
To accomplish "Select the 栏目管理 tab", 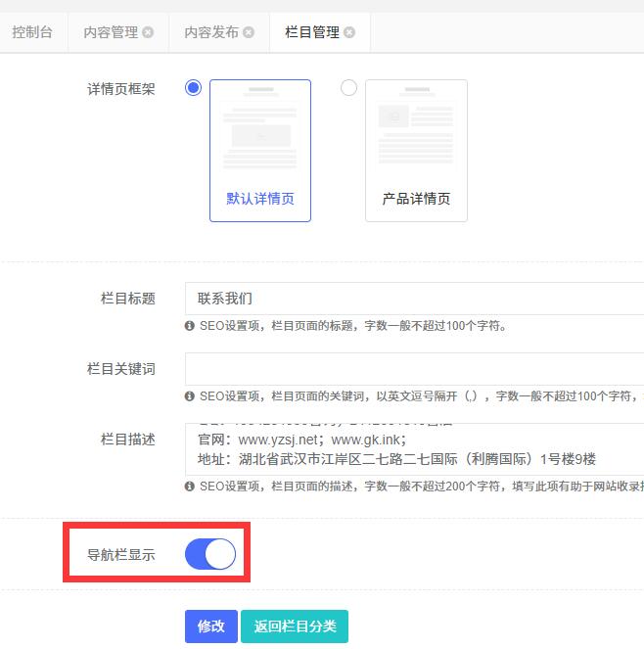I will click(312, 32).
